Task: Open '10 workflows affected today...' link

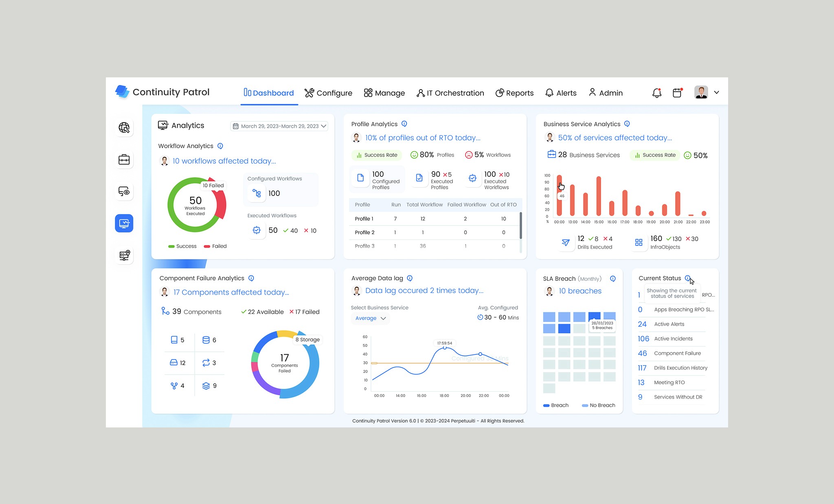Action: 224,161
